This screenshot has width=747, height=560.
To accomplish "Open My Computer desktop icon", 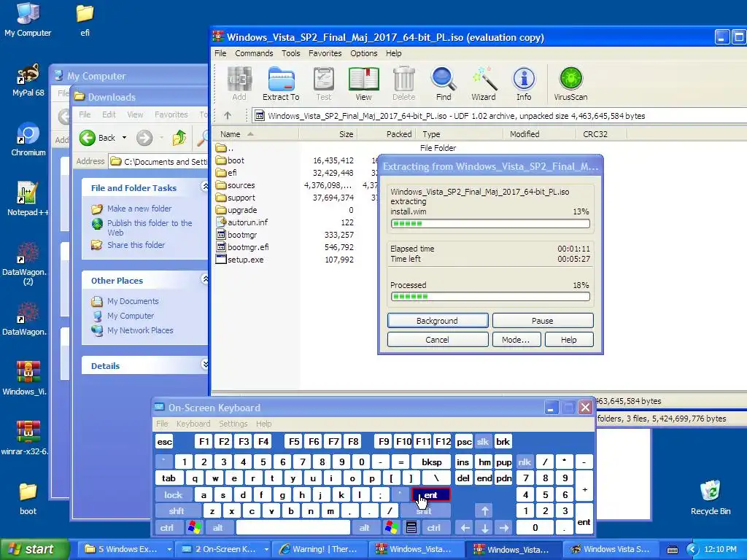I will [x=28, y=20].
